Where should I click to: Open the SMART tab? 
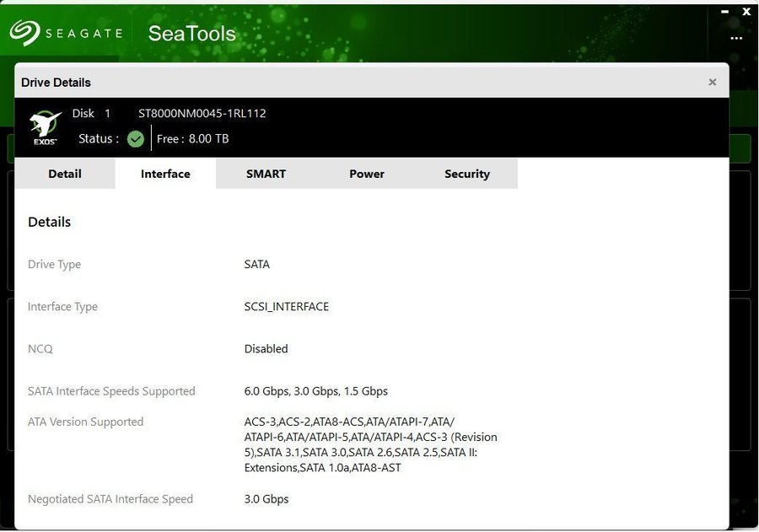(266, 174)
